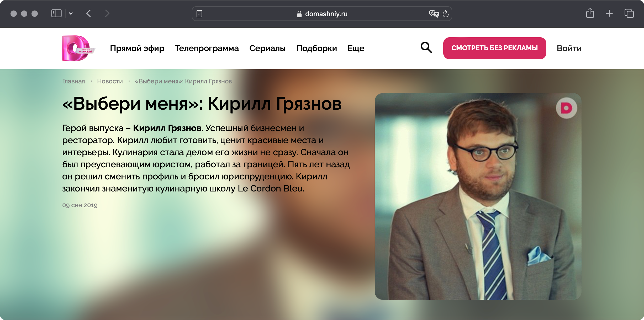Open the Safari sidebar panel
The height and width of the screenshot is (320, 644).
[56, 13]
